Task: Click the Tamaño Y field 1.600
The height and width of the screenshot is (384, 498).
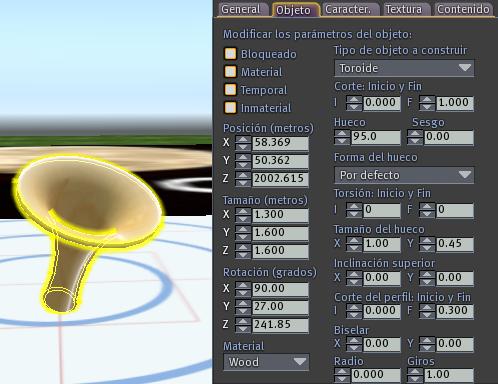Action: click(280, 233)
